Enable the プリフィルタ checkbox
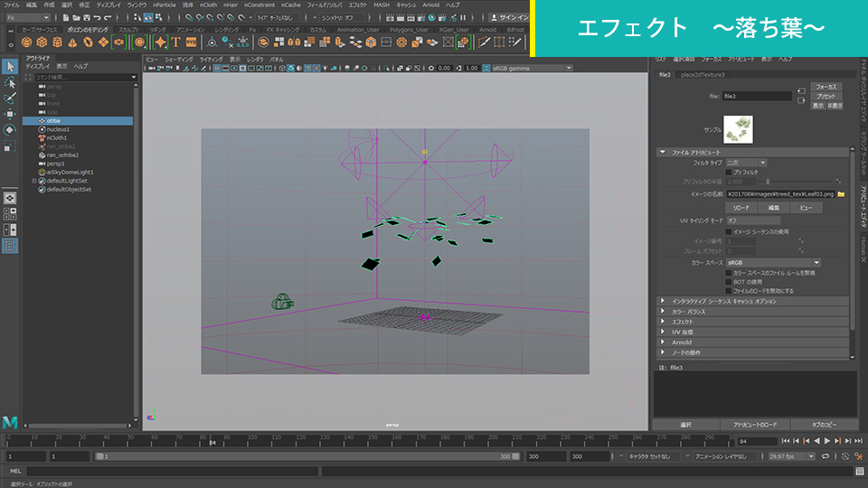Image resolution: width=868 pixels, height=488 pixels. click(x=729, y=172)
